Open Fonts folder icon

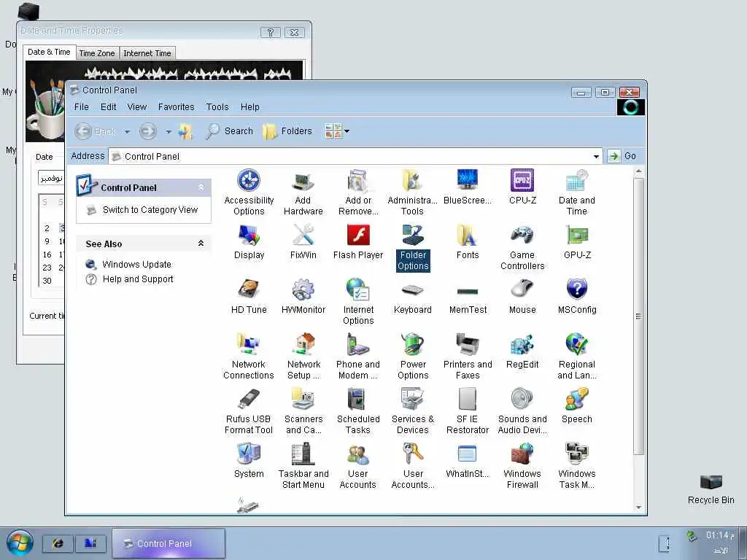(x=468, y=241)
